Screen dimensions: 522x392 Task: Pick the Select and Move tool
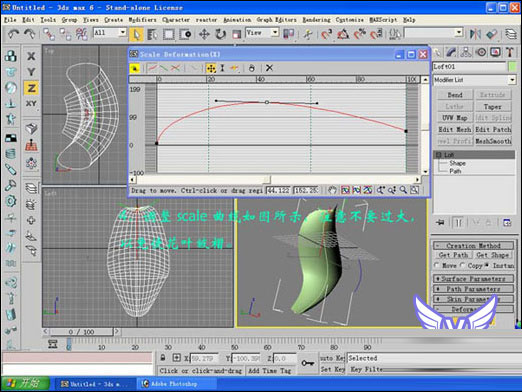click(x=204, y=34)
